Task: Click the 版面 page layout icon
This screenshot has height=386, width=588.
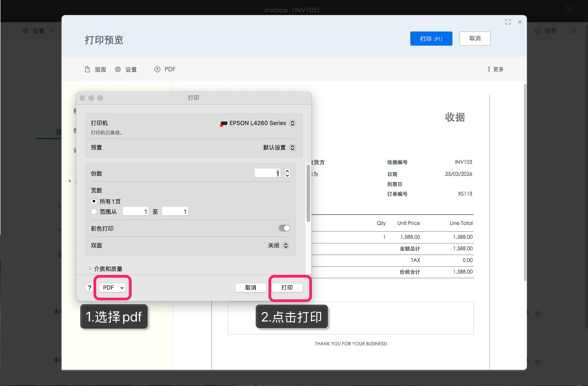Action: pos(87,69)
